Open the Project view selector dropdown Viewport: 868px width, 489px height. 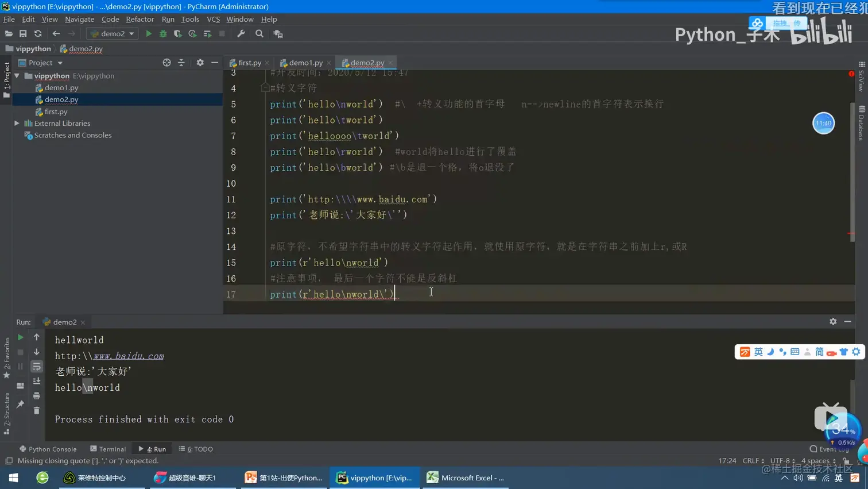click(x=40, y=63)
